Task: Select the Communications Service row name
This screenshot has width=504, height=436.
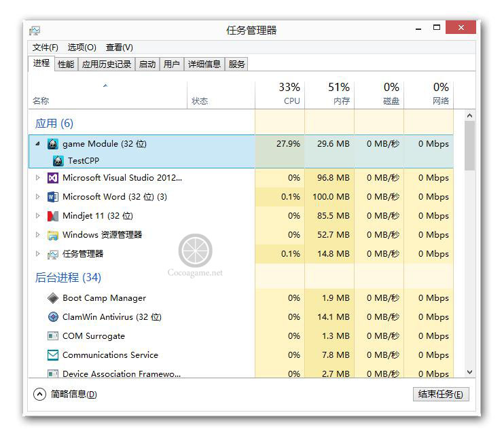Action: [x=110, y=355]
